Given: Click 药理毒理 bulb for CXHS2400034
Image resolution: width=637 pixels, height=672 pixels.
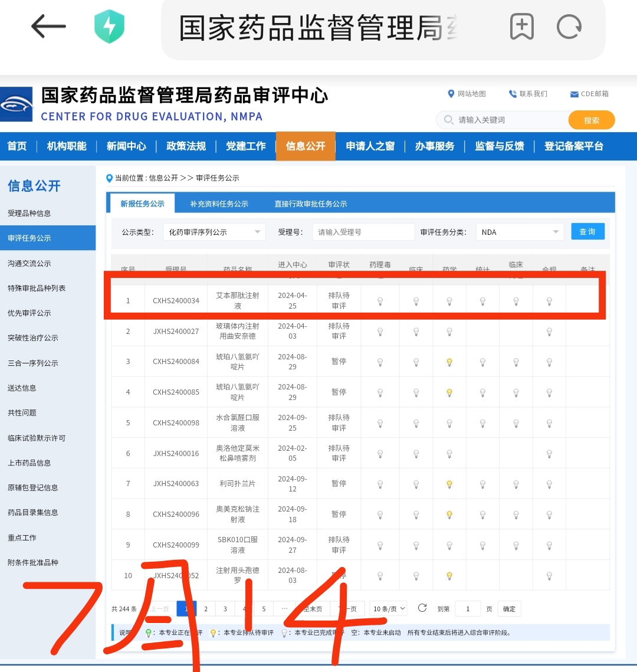Looking at the screenshot, I should coord(380,301).
